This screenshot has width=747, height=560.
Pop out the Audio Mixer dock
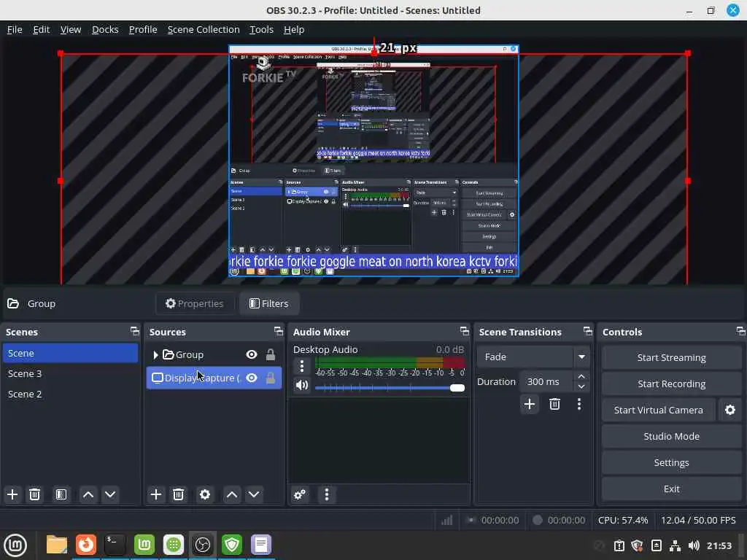point(465,331)
